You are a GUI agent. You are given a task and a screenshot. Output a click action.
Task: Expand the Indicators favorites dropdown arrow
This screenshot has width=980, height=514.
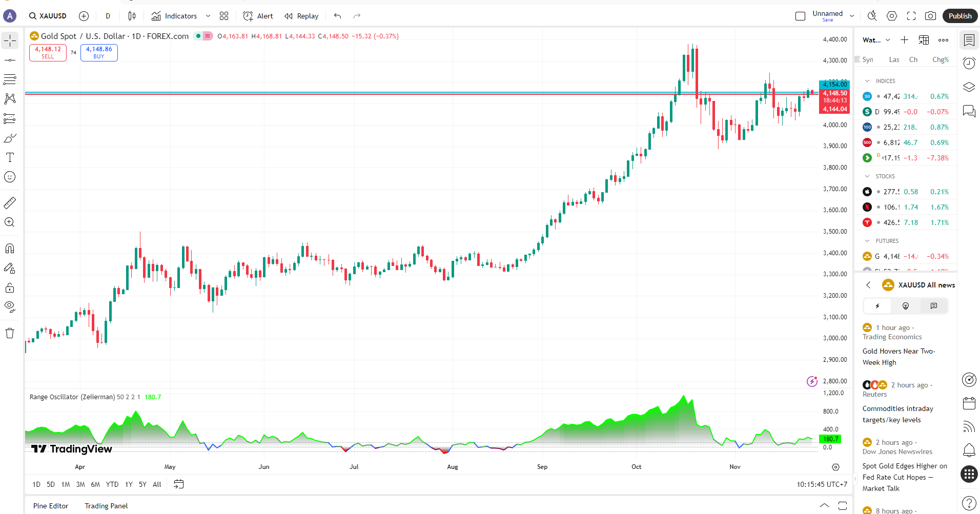pos(208,16)
